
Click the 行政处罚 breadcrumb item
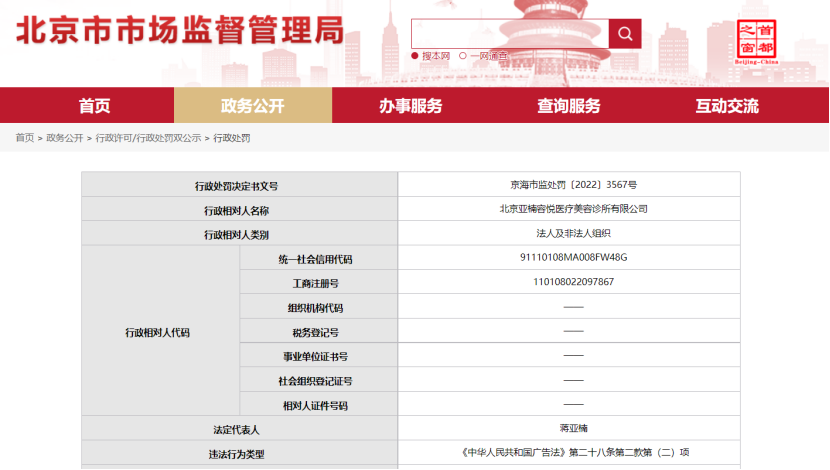coord(232,138)
